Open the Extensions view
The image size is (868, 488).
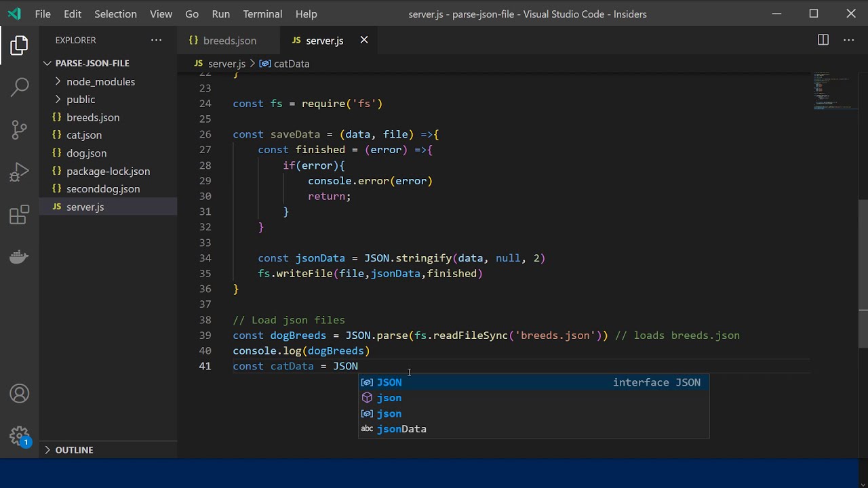[x=19, y=215]
